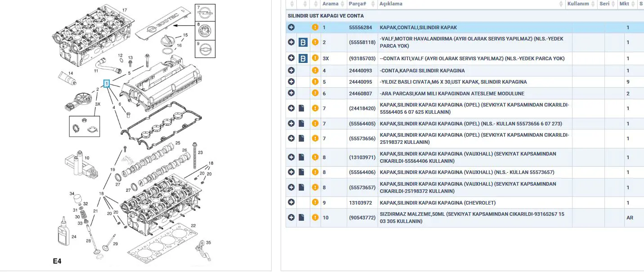Open the document icon for part 90543772

(302, 218)
